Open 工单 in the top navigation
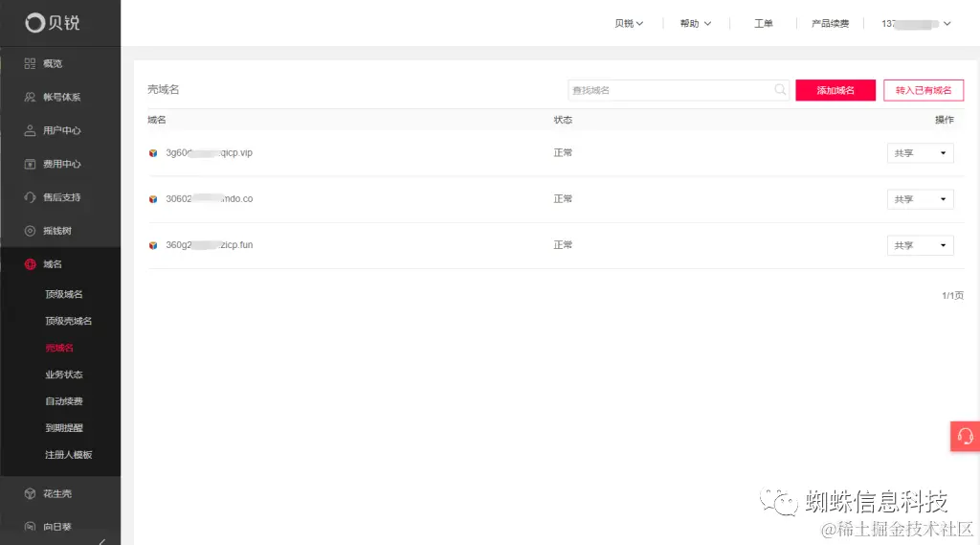This screenshot has height=545, width=980. pyautogui.click(x=763, y=23)
